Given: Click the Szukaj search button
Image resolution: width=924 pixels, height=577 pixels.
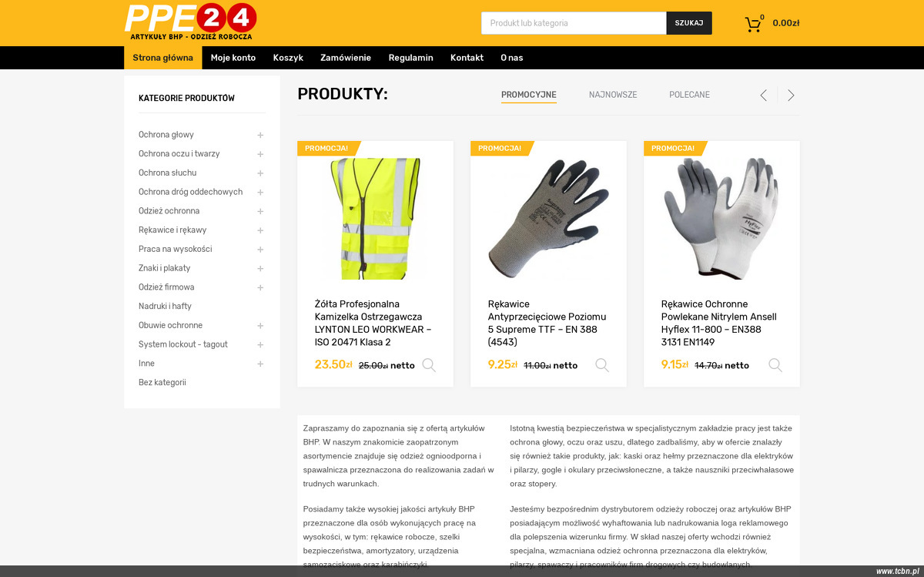Looking at the screenshot, I should click(689, 23).
